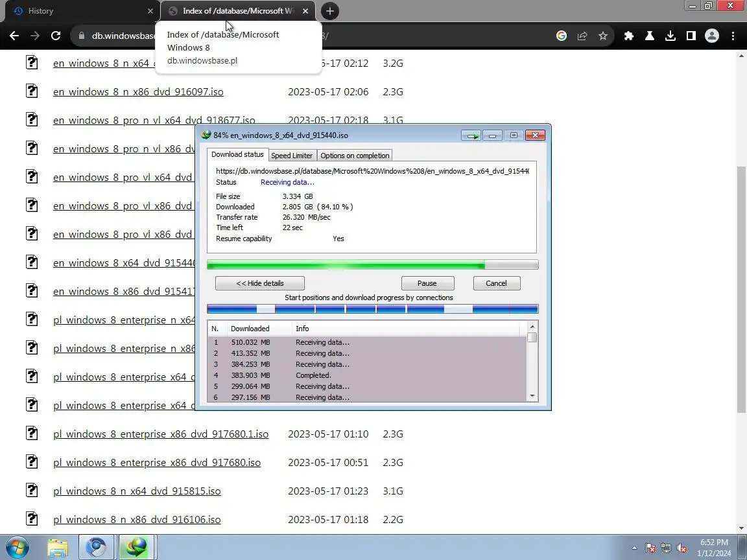Click the muted volume tray icon
Screen dimensions: 747x560
pyautogui.click(x=682, y=548)
